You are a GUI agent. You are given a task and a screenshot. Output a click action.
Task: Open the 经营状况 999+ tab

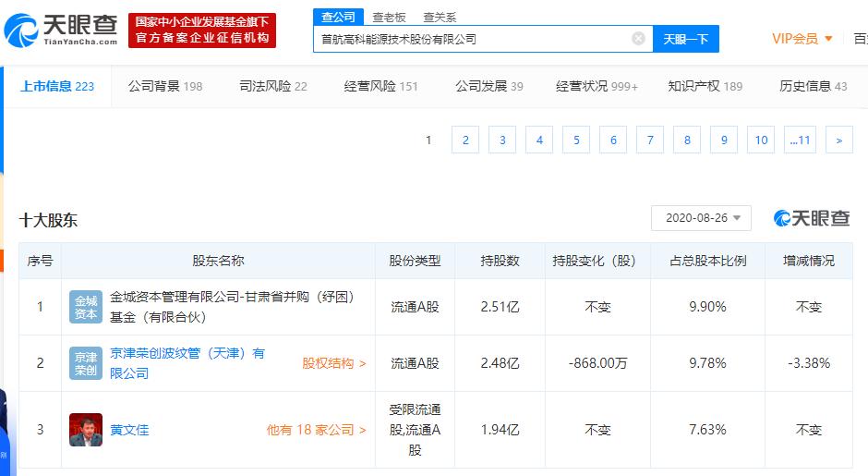[597, 87]
